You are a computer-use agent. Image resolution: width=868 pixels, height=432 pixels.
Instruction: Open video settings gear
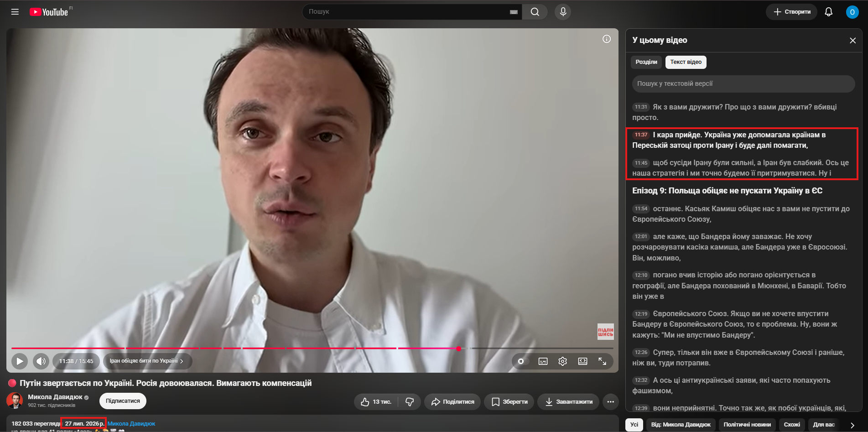point(562,361)
